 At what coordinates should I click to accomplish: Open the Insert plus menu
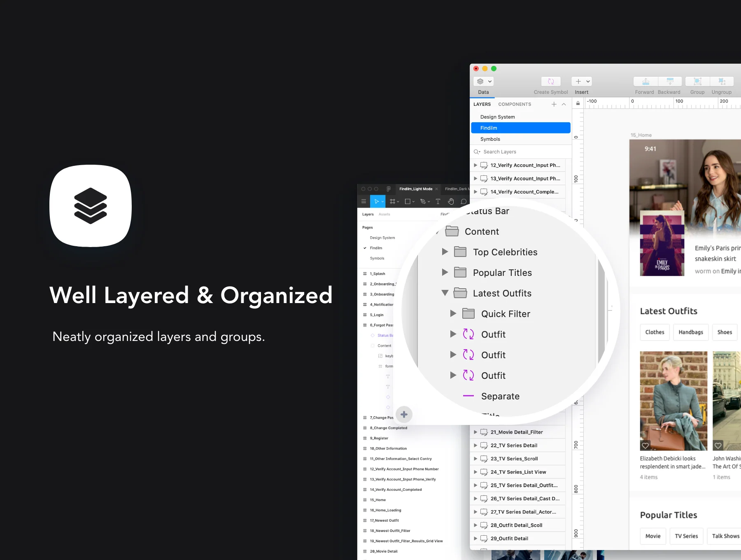[582, 82]
